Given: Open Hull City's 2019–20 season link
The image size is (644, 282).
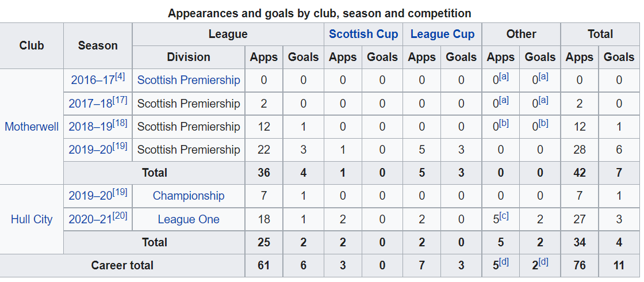Looking at the screenshot, I should (91, 196).
